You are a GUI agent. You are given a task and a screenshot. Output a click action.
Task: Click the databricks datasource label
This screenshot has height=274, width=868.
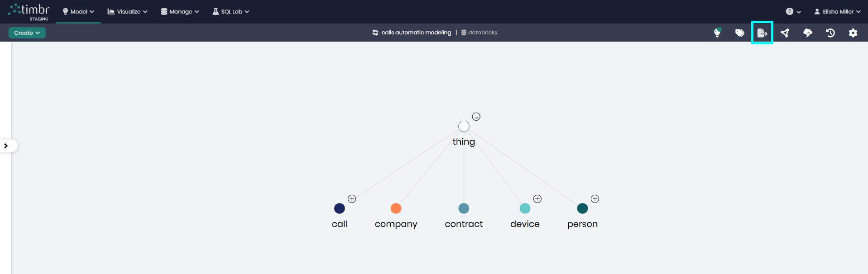(x=482, y=33)
